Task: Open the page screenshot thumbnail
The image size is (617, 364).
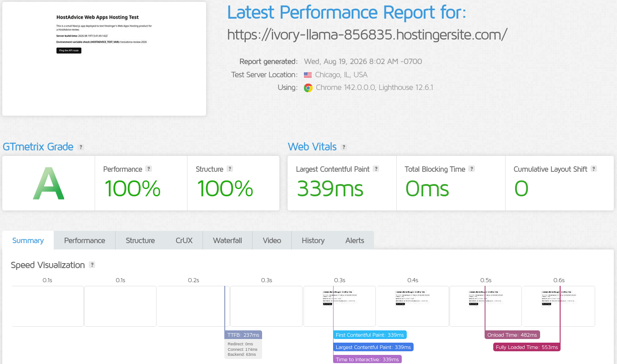Action: click(104, 59)
